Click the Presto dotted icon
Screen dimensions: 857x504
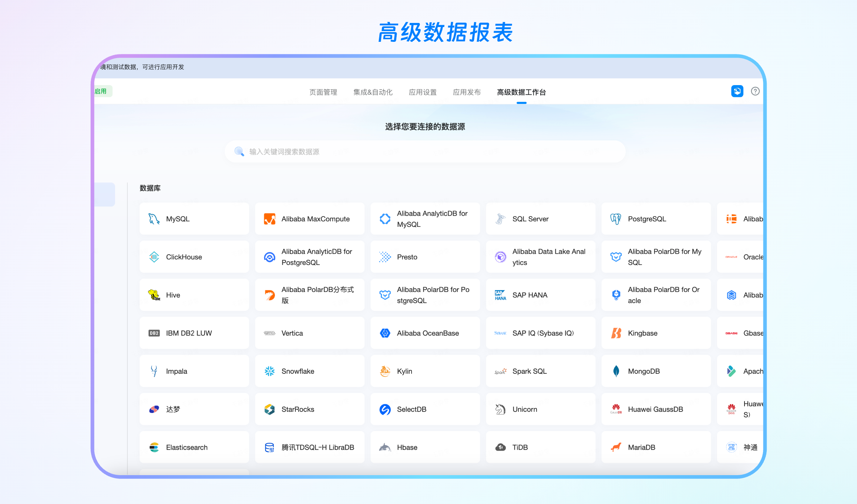[x=385, y=257]
